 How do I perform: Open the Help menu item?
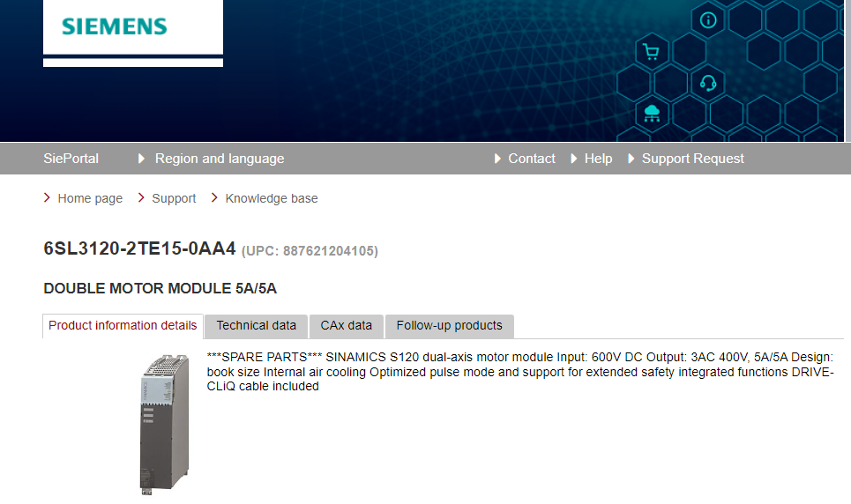(598, 159)
